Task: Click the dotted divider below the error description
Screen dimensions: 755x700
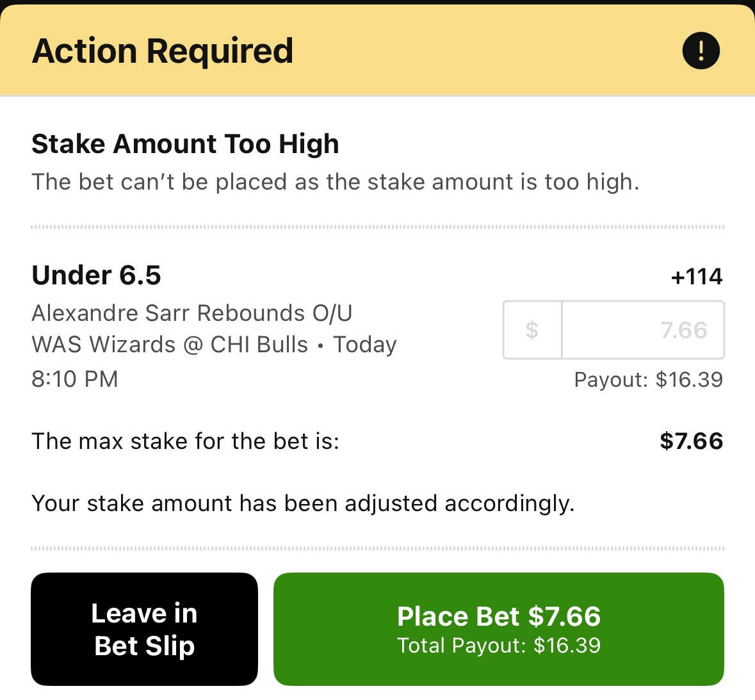Action: [x=378, y=227]
